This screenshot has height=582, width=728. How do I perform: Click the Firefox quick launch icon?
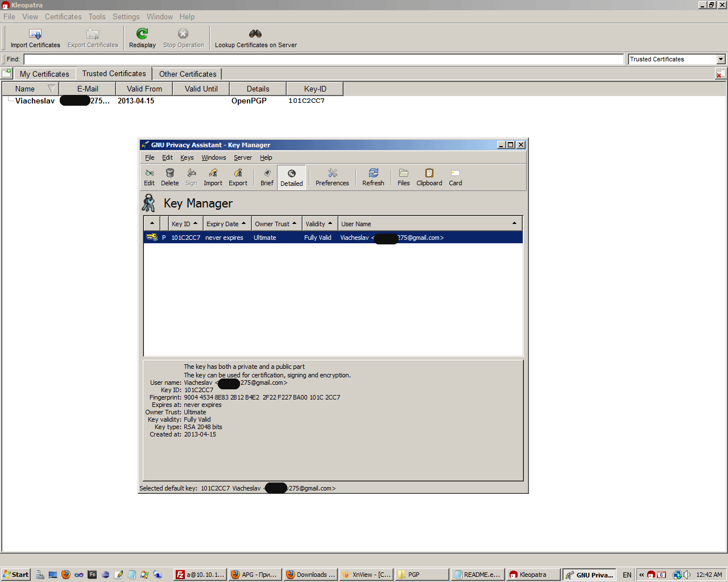(66, 575)
